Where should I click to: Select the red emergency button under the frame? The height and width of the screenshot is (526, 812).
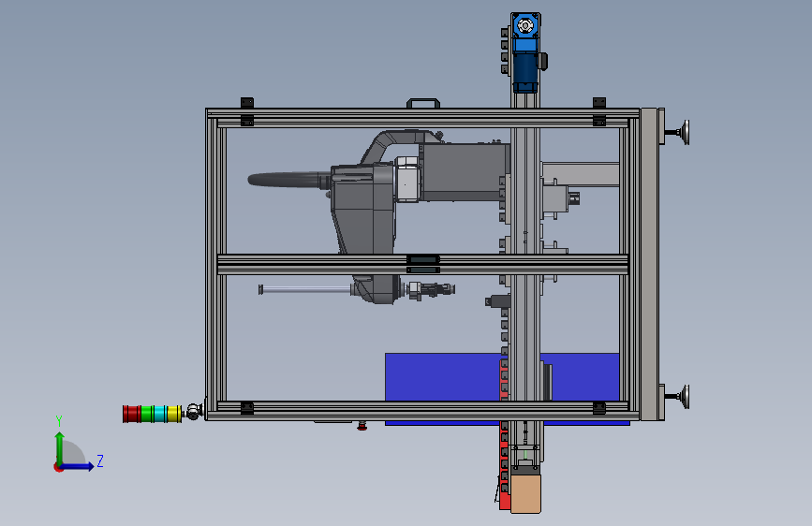click(362, 426)
